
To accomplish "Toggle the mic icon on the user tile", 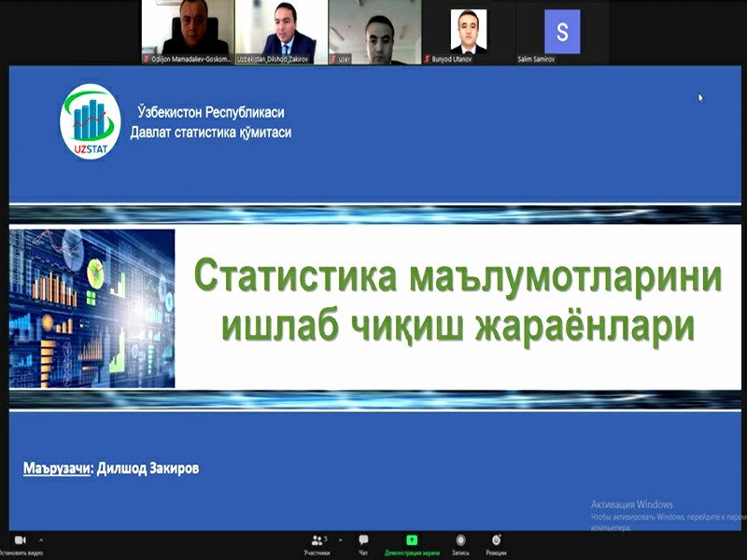I will pyautogui.click(x=336, y=56).
